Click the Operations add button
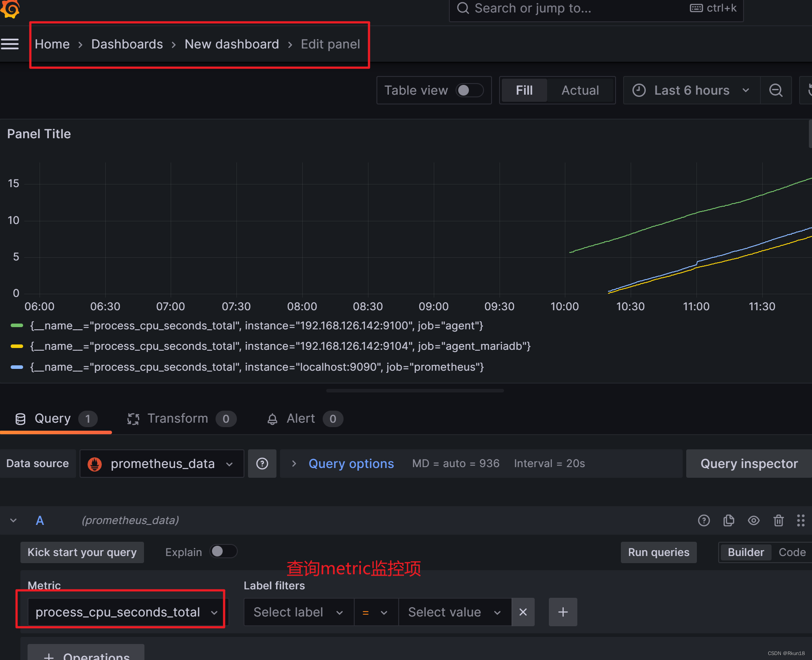This screenshot has width=812, height=660. 86,653
